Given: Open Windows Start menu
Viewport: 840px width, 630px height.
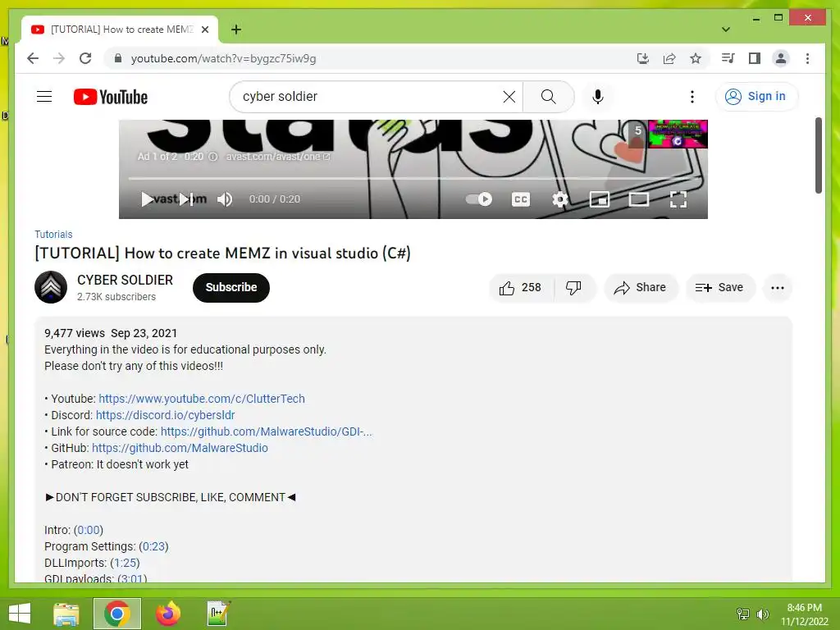Looking at the screenshot, I should (x=20, y=614).
